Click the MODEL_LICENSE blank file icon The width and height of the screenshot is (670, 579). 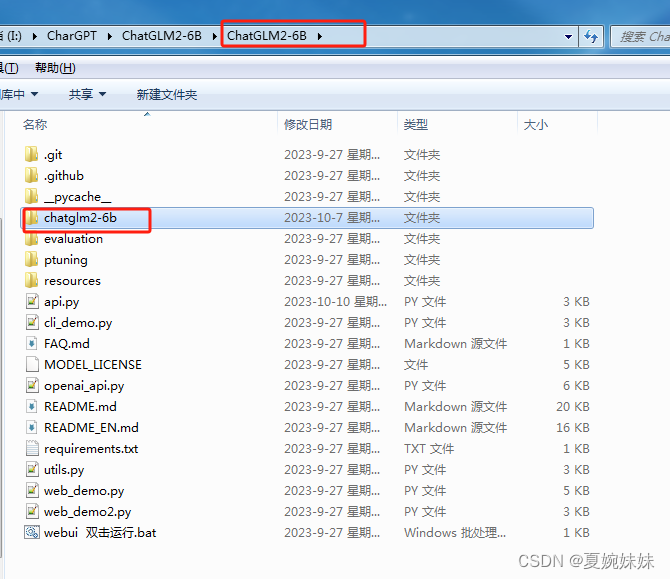32,364
